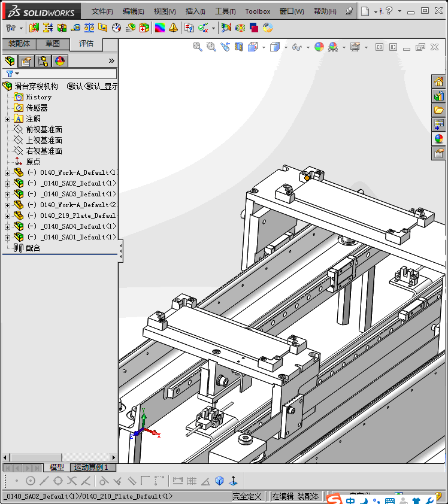The height and width of the screenshot is (504, 448).
Task: Select the 前视基准面 front plane item
Action: coord(44,129)
